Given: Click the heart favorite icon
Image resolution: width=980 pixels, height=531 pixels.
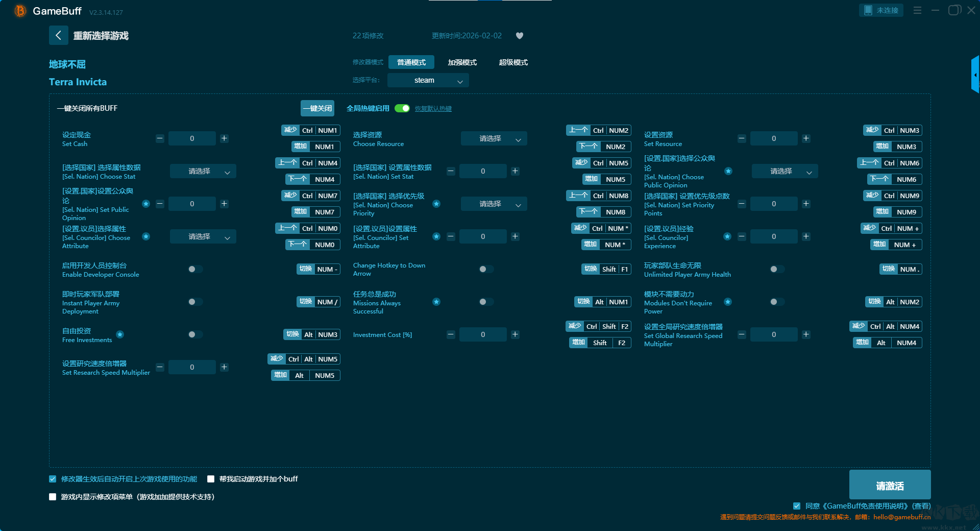Looking at the screenshot, I should pyautogui.click(x=520, y=36).
